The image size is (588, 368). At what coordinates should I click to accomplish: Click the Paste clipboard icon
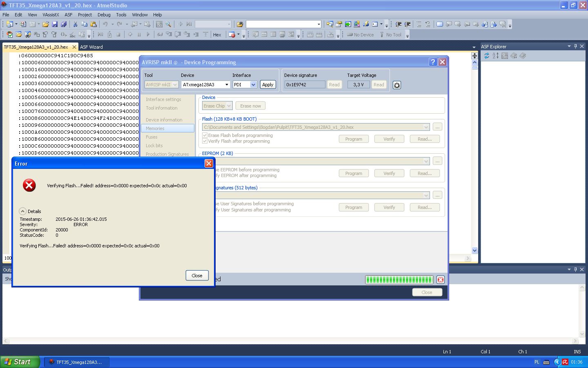pyautogui.click(x=94, y=25)
